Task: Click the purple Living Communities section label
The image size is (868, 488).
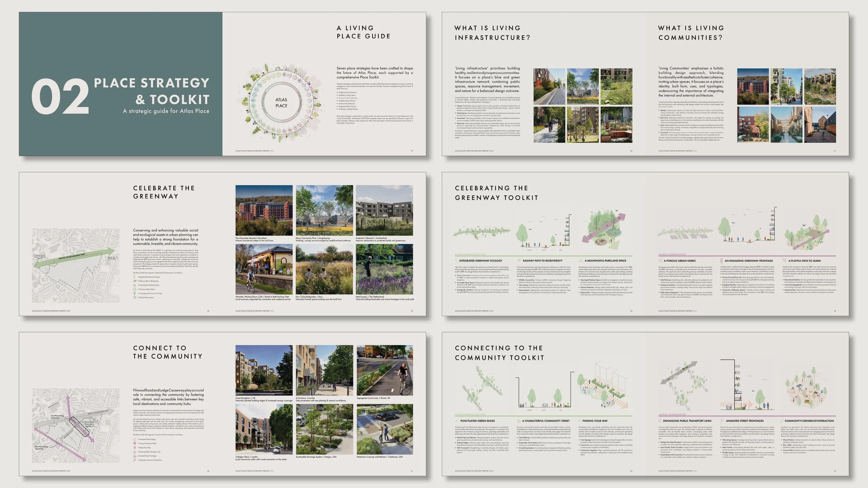Action: tap(672, 254)
